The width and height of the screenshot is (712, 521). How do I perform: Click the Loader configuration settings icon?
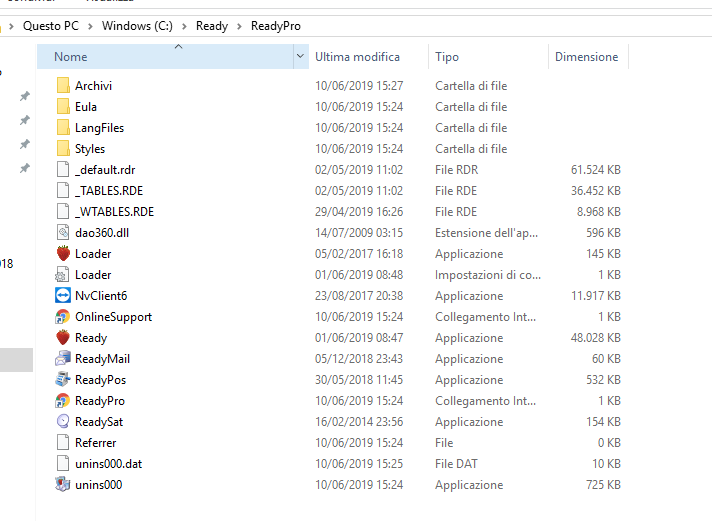[x=62, y=275]
